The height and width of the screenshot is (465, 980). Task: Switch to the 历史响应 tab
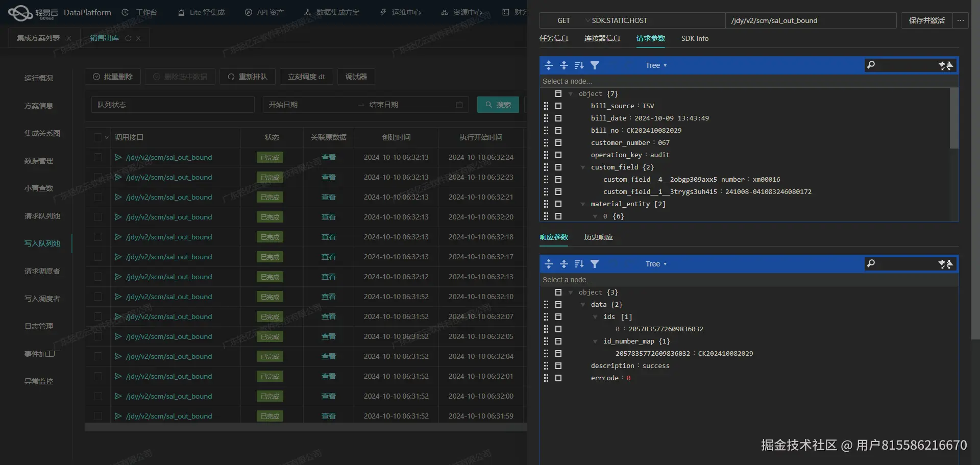coord(599,237)
